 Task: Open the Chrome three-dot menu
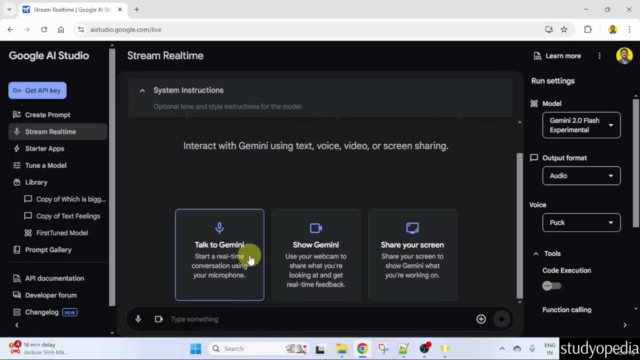click(630, 29)
